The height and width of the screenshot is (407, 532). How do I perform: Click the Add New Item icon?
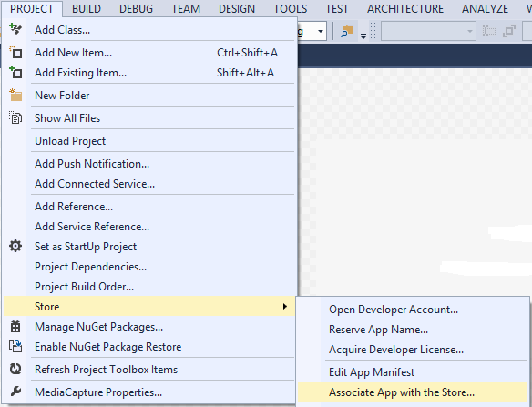(15, 53)
